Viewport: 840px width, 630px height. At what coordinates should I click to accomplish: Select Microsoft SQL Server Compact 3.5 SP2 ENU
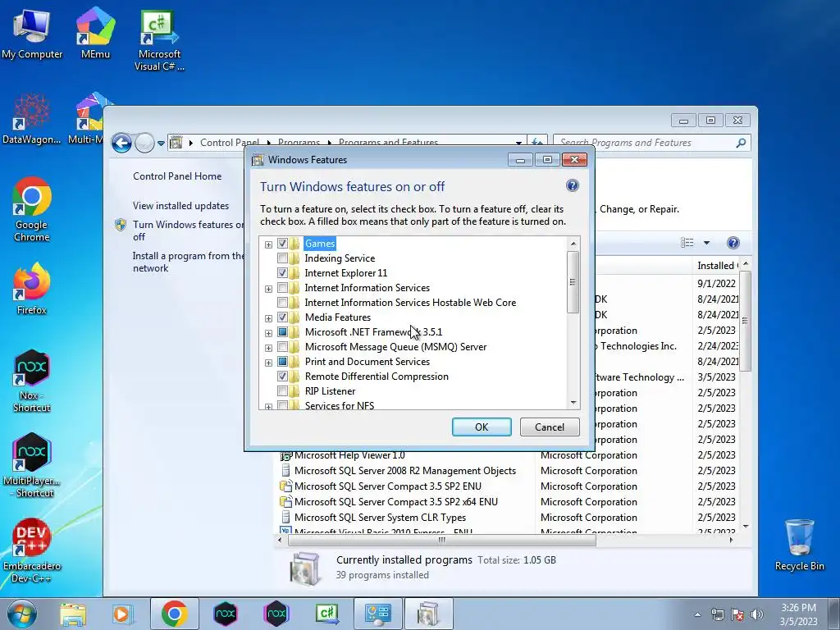388,486
